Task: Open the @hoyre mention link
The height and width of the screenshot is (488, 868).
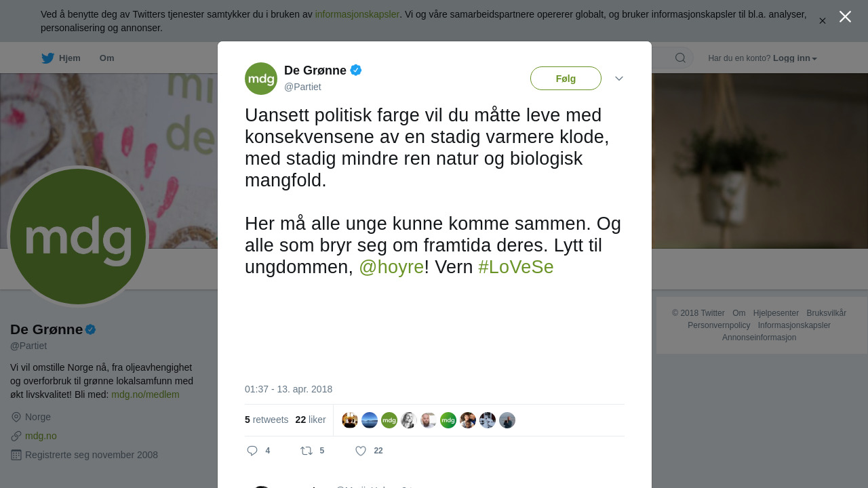Action: [x=391, y=267]
